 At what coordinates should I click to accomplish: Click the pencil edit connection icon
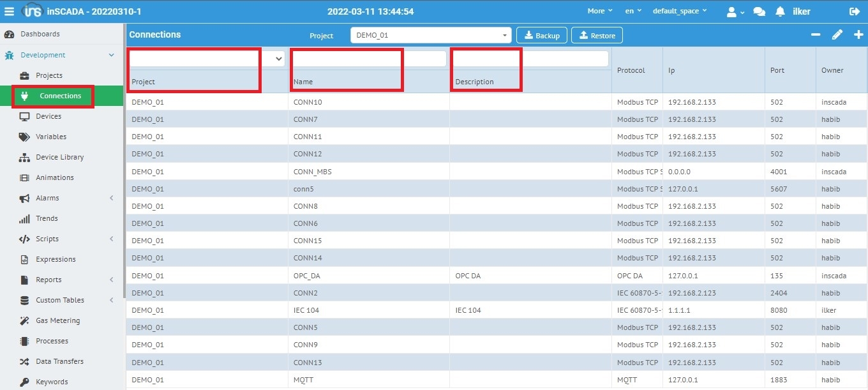(837, 35)
